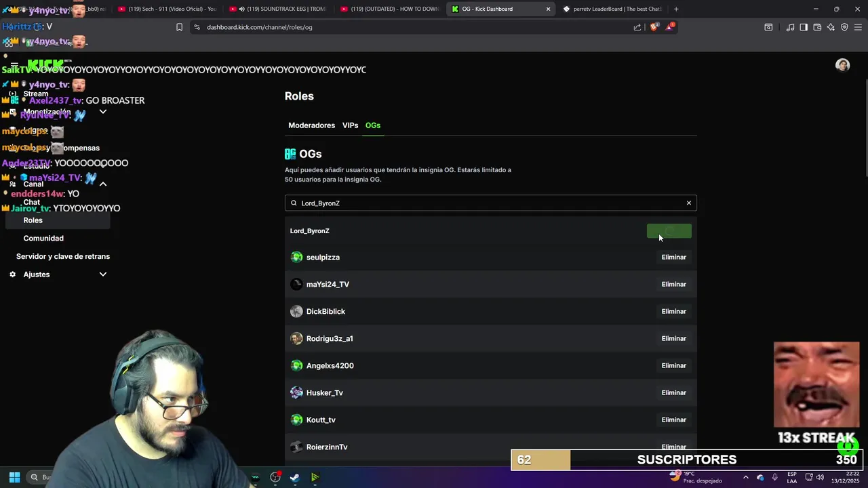
Task: Click Husker_Tv's avatar icon
Action: [296, 392]
